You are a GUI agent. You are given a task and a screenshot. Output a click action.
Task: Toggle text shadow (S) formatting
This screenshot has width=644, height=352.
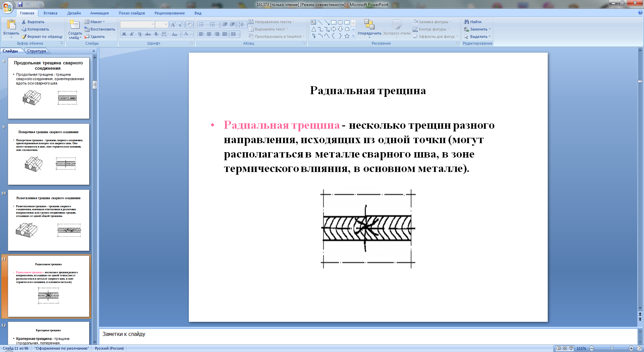point(156,34)
